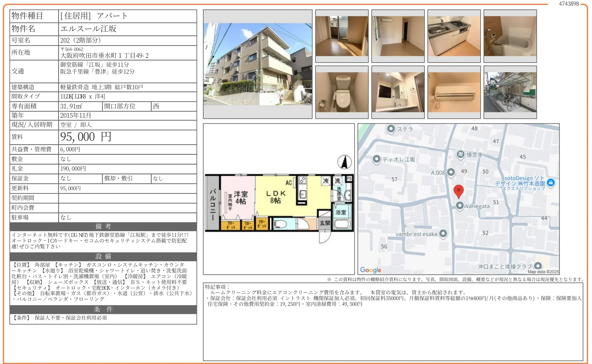Open the toilet photo thumbnail
This screenshot has width=592, height=364.
[342, 92]
